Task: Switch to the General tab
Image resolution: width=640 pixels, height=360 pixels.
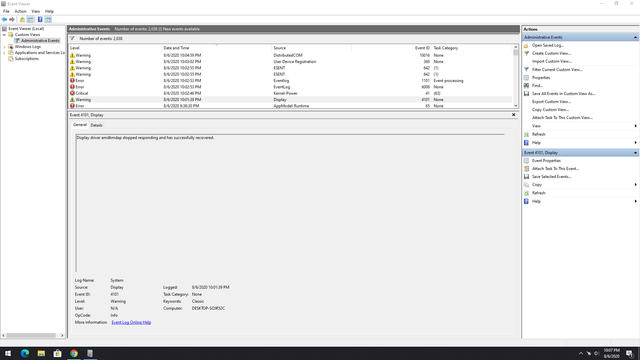Action: (x=80, y=125)
